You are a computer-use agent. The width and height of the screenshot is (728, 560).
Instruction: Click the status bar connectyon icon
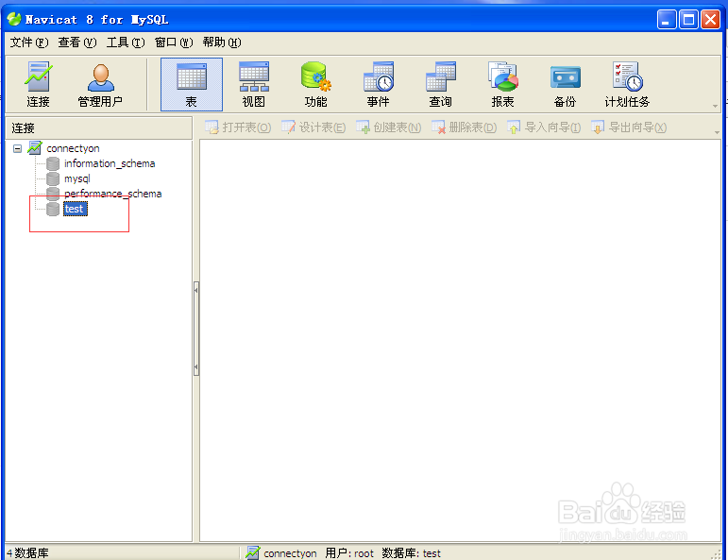[x=252, y=552]
